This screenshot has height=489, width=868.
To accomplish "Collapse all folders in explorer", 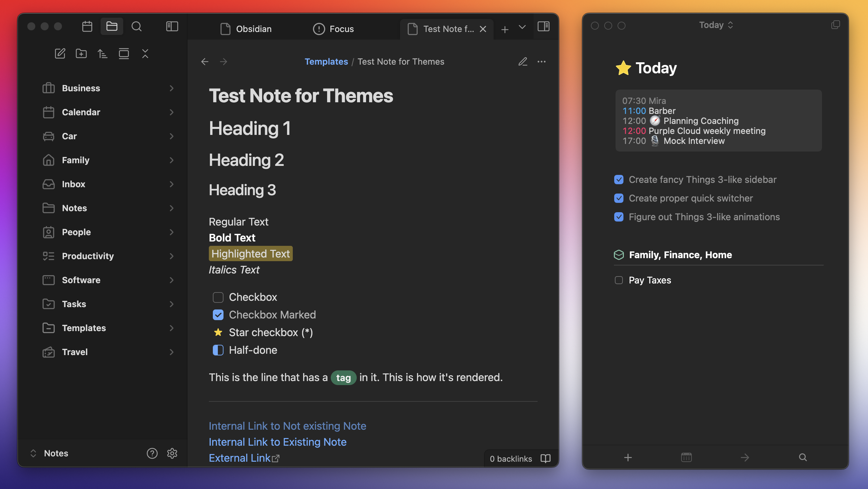I will pos(145,54).
